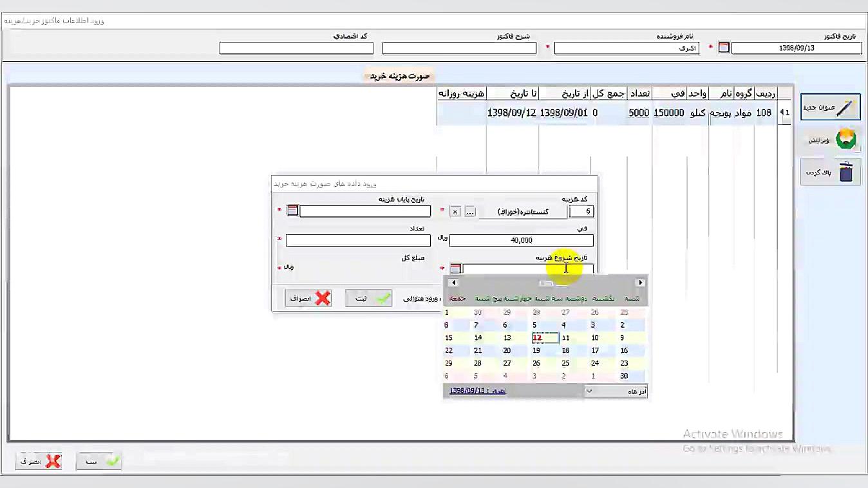Click the شرح فاکتور description field
Viewport: 868px width, 488px height.
(459, 48)
